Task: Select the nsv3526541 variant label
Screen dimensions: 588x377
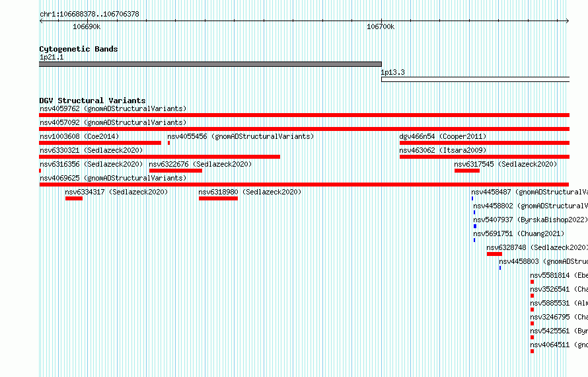Action: 559,289
